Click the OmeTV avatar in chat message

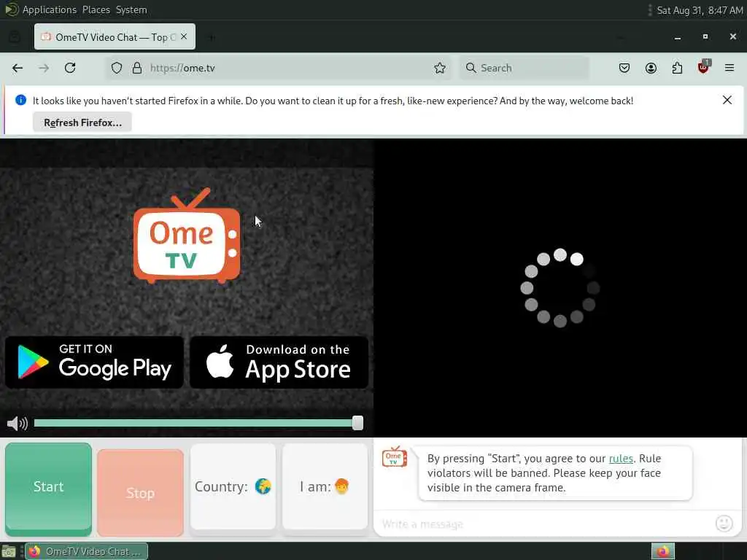point(395,456)
